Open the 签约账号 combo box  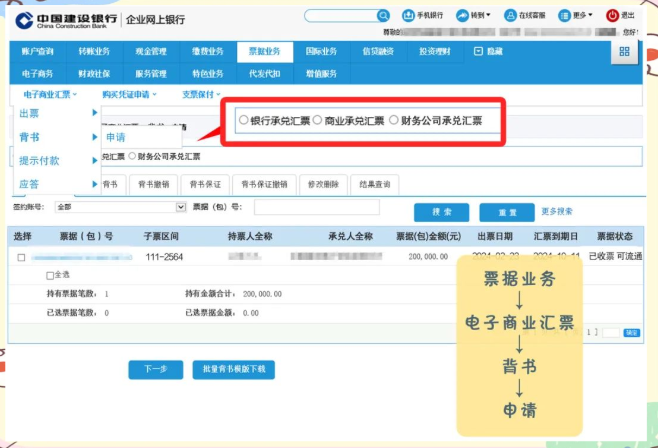click(x=120, y=207)
